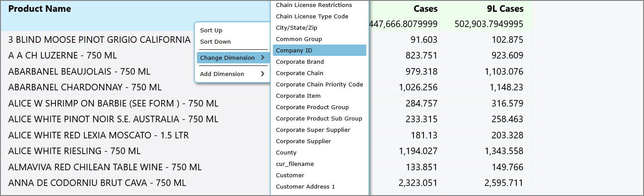The width and height of the screenshot is (644, 196).
Task: Select Corporate Chain Priority Code
Action: [x=320, y=84]
